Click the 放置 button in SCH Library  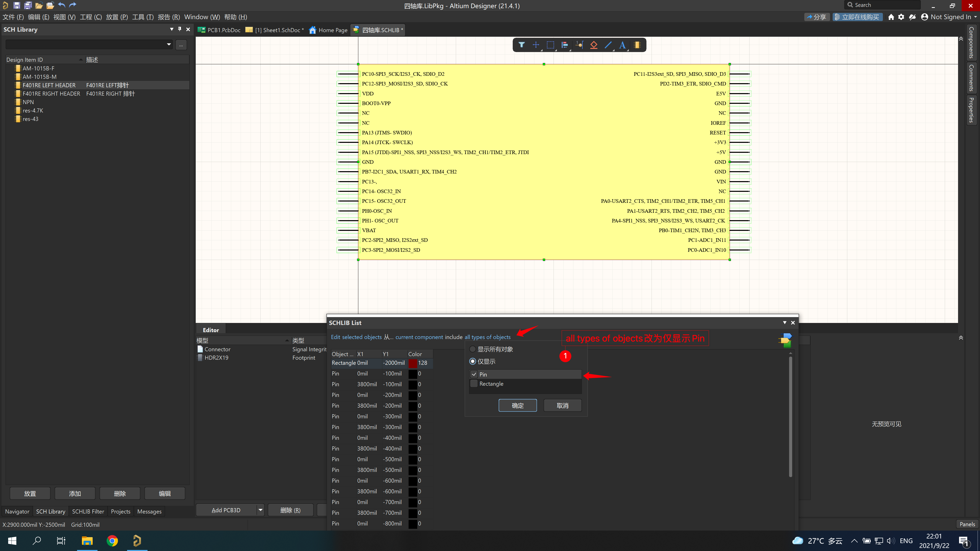(30, 493)
